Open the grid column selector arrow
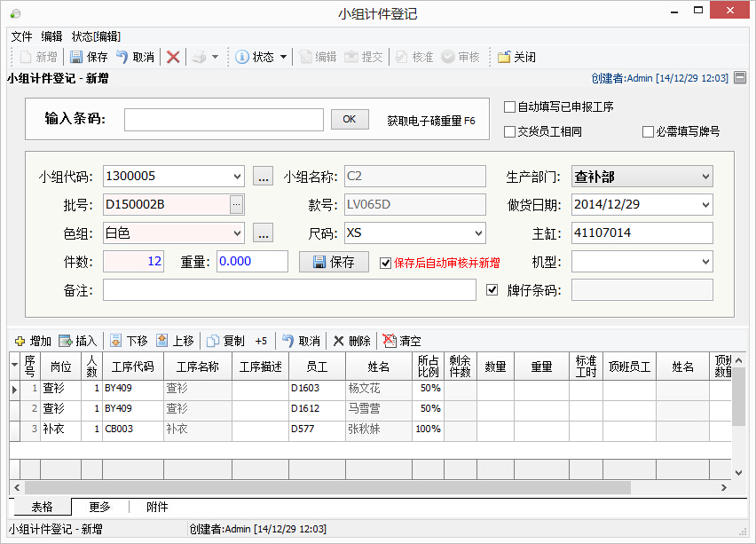Screen dimensions: 756x544 14,365
